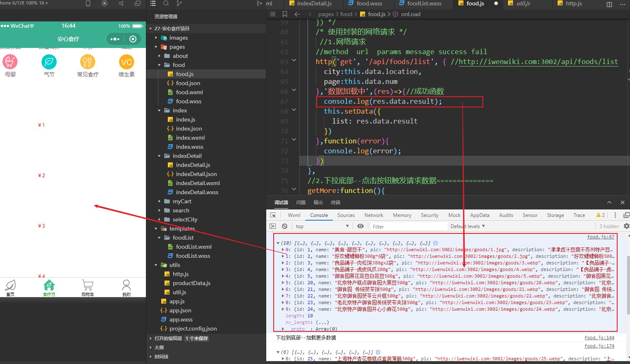
Task: Open the Default levels dropdown
Action: point(468,226)
